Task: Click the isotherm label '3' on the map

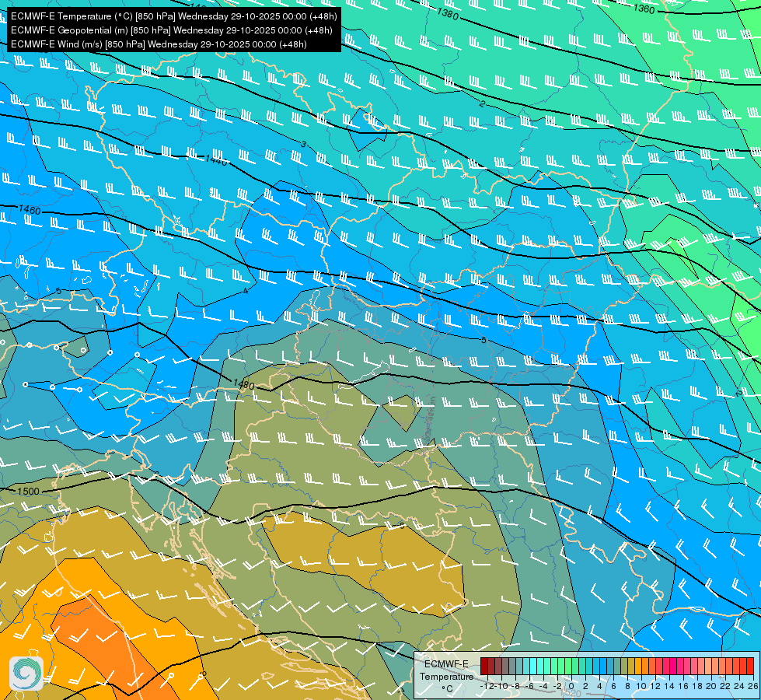Action: coord(304,144)
